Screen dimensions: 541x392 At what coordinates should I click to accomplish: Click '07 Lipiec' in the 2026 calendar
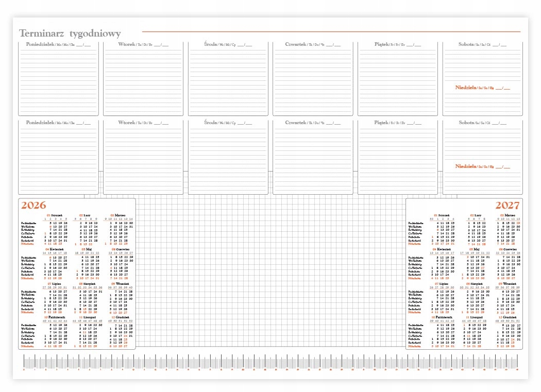tap(55, 284)
